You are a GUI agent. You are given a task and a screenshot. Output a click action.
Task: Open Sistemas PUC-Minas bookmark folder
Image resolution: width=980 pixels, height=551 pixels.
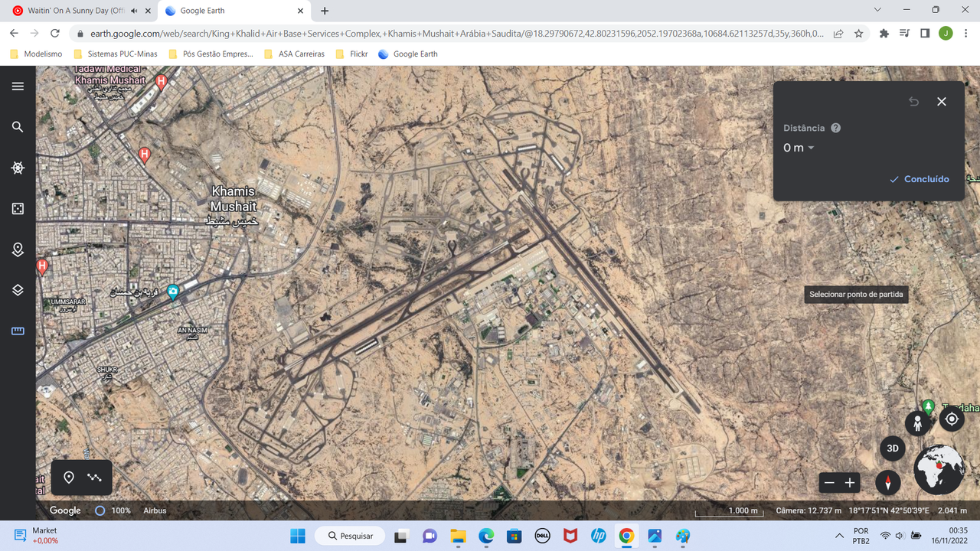pos(116,54)
